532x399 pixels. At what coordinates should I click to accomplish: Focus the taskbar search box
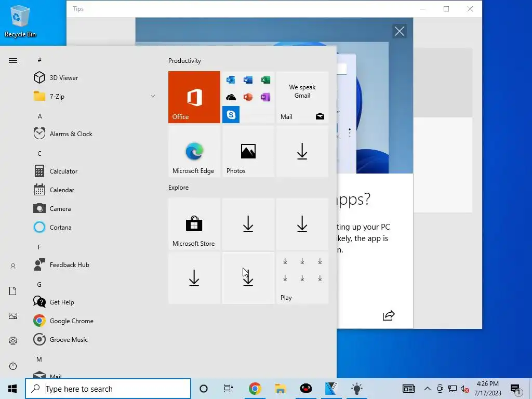(108, 389)
